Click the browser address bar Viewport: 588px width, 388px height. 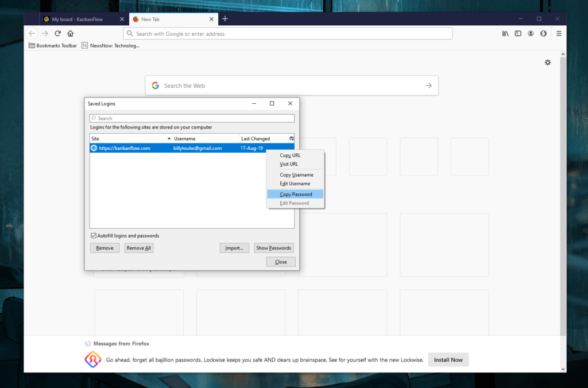click(x=288, y=33)
